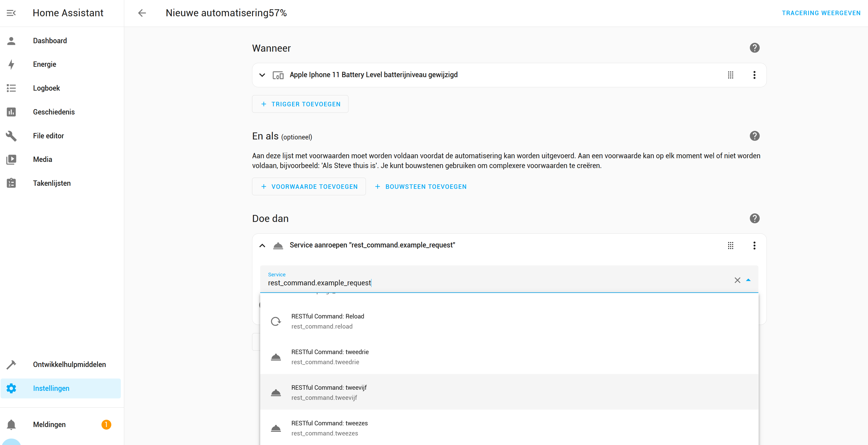Click the Service aanroepen action title text
Viewport: 868px width, 445px height.
click(x=372, y=245)
